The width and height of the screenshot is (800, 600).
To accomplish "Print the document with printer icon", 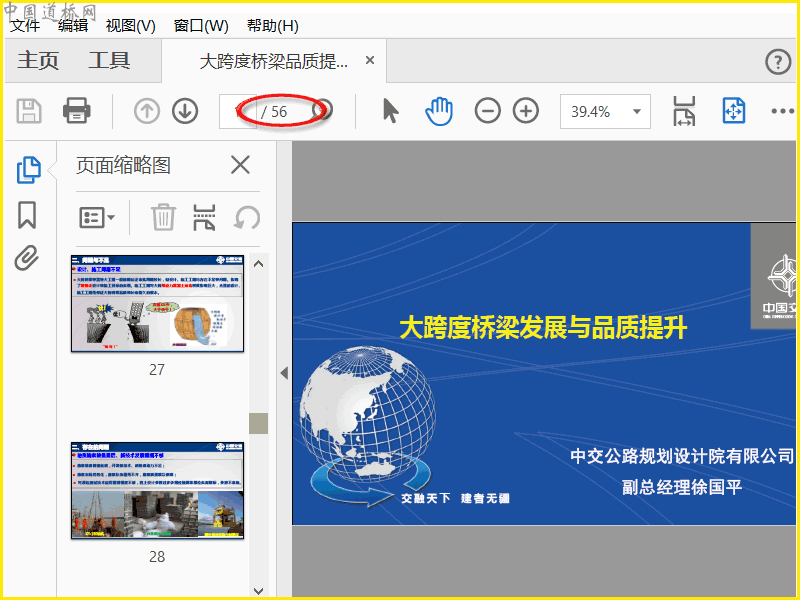I will (77, 111).
